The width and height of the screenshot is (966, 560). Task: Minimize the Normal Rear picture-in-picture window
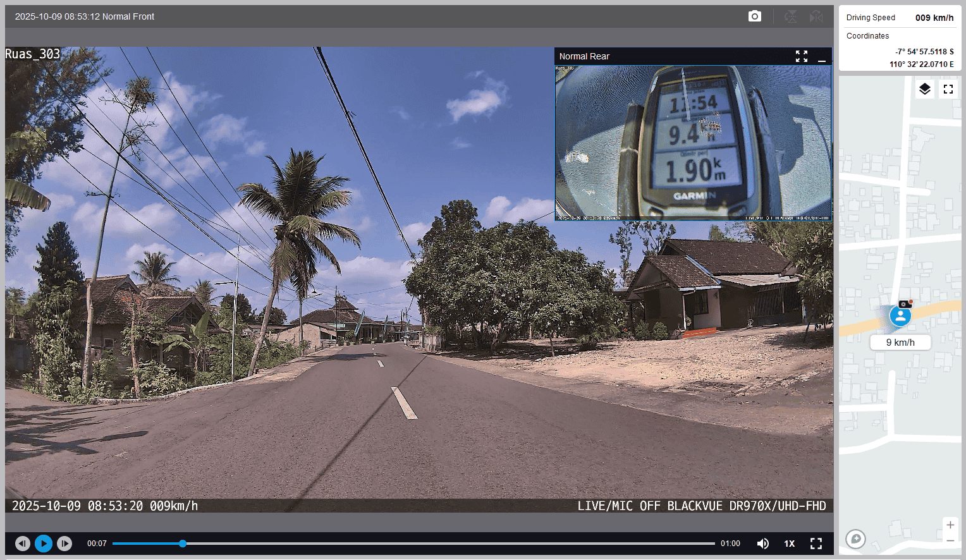[x=821, y=57]
